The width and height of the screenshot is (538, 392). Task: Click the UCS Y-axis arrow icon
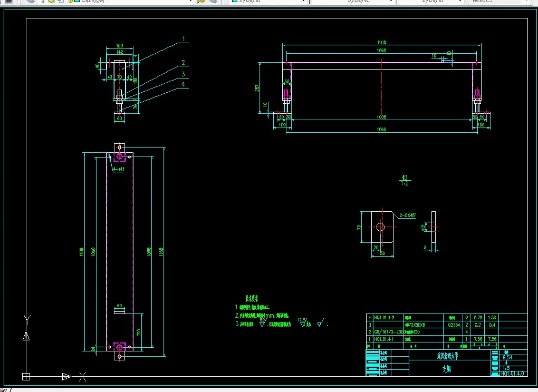coord(26,336)
